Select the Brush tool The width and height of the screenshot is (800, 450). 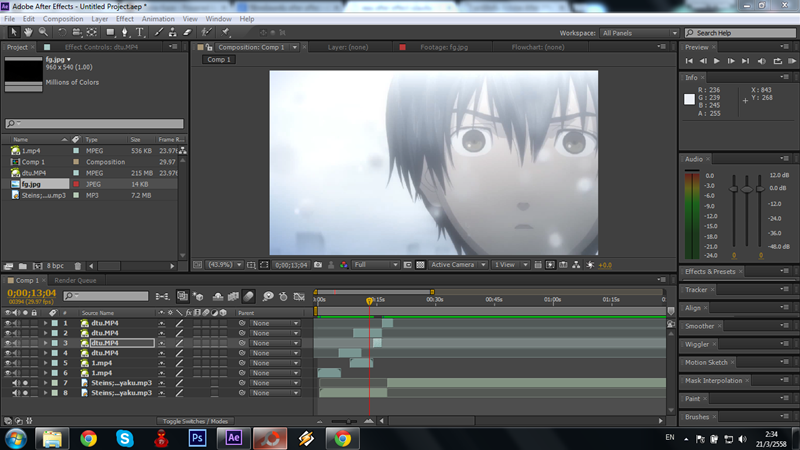(x=159, y=32)
